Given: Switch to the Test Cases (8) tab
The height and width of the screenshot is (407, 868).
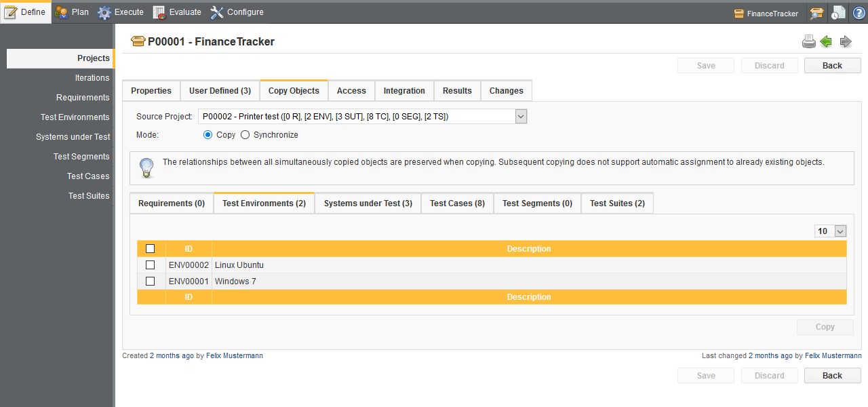Looking at the screenshot, I should [x=457, y=203].
